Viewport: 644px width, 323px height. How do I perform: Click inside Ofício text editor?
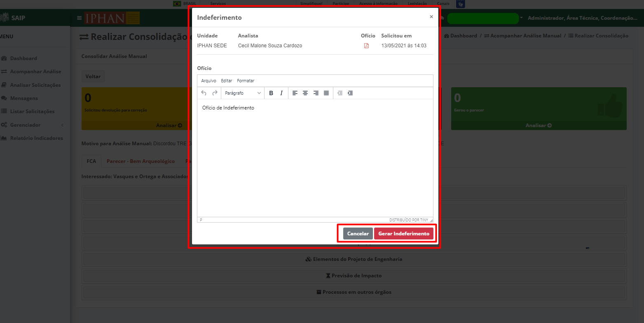(x=315, y=158)
